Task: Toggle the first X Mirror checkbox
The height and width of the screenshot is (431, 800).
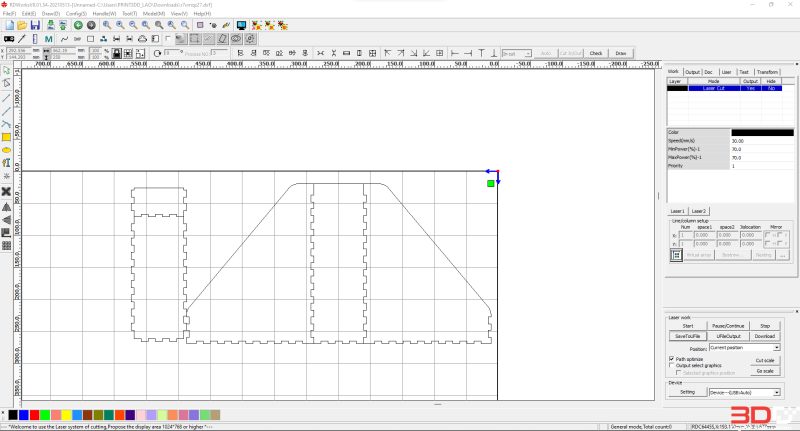Action: [x=767, y=235]
